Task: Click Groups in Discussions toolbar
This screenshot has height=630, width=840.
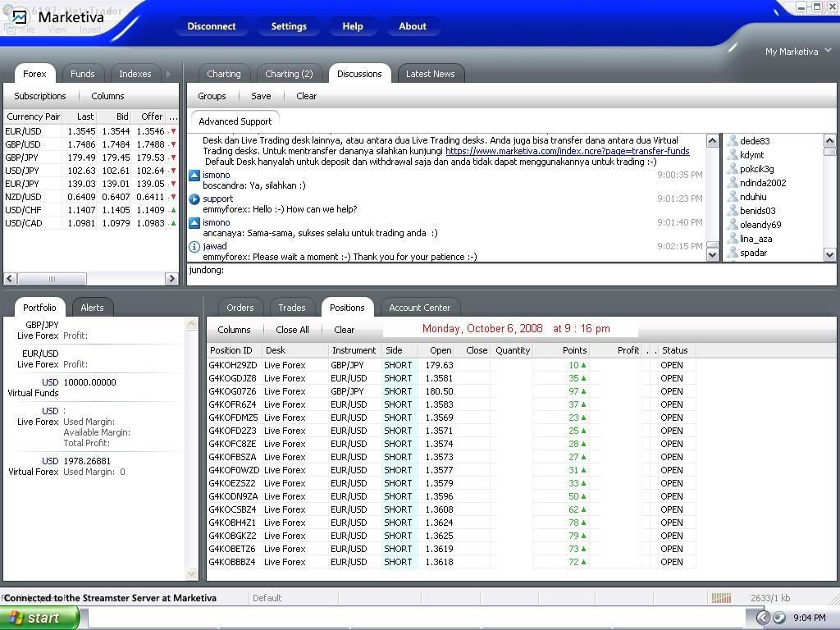Action: click(212, 96)
